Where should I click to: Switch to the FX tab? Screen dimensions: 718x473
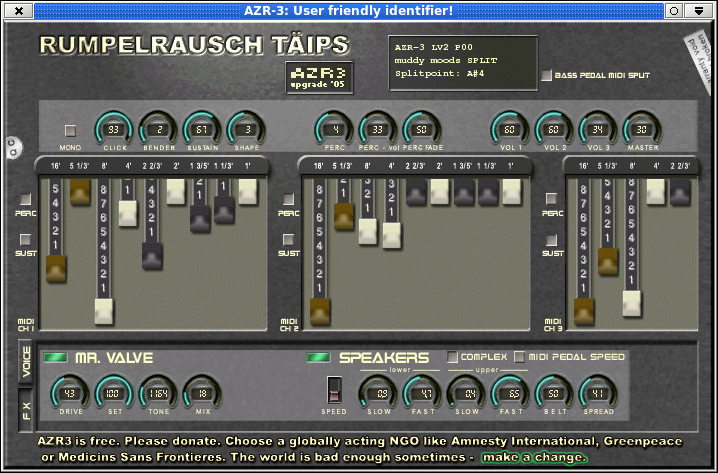[26, 411]
